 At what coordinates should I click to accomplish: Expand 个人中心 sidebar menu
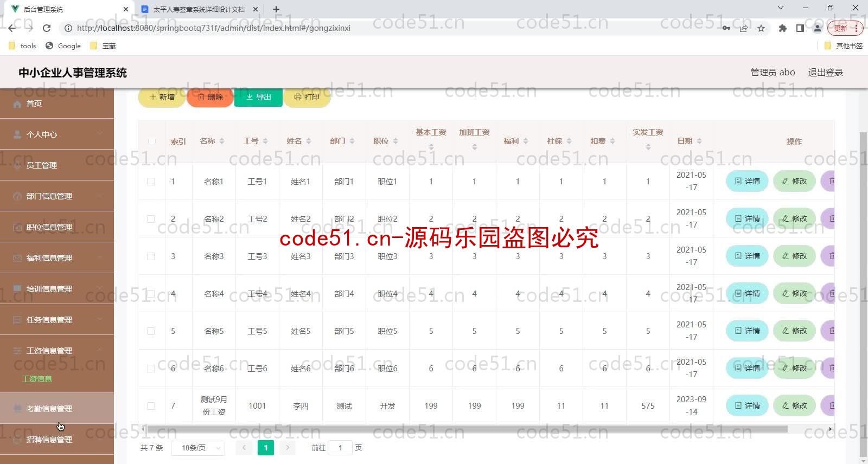(x=57, y=134)
